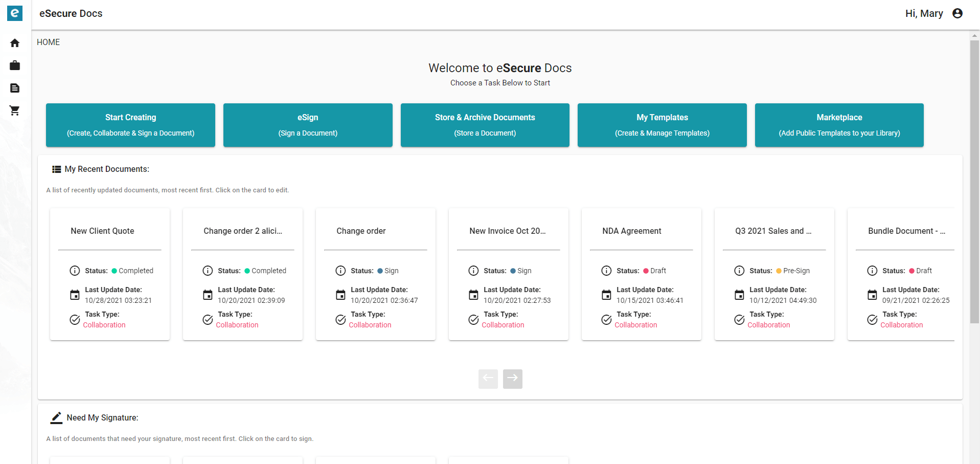Open the user account icon next to Hi, Mary
The height and width of the screenshot is (464, 980).
click(x=957, y=13)
